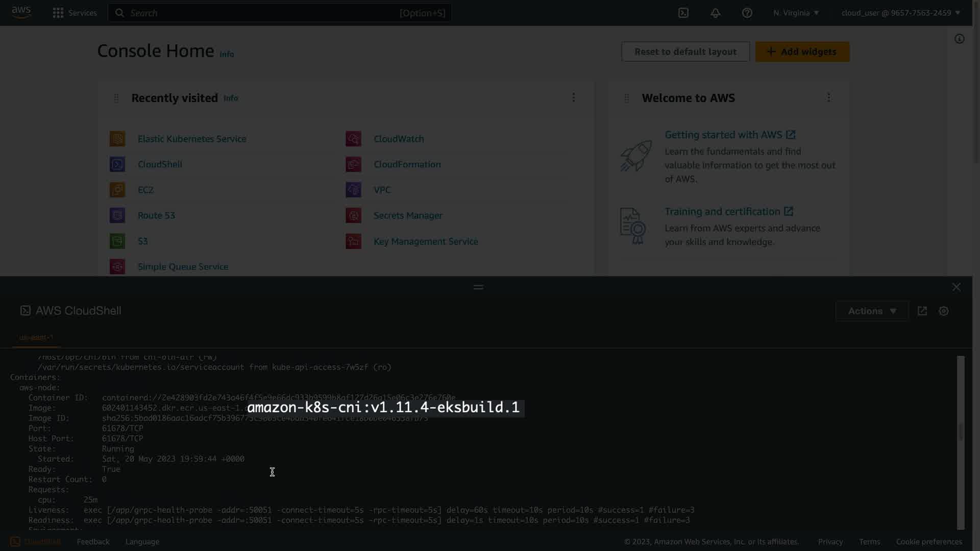Expand the cloud_user account dropdown

[900, 13]
